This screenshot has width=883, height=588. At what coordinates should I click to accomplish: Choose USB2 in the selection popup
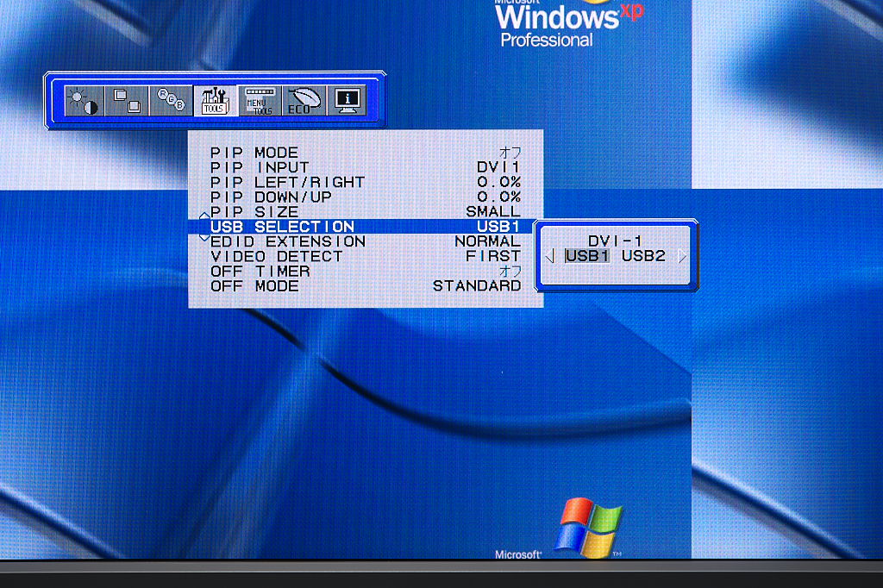[x=644, y=256]
